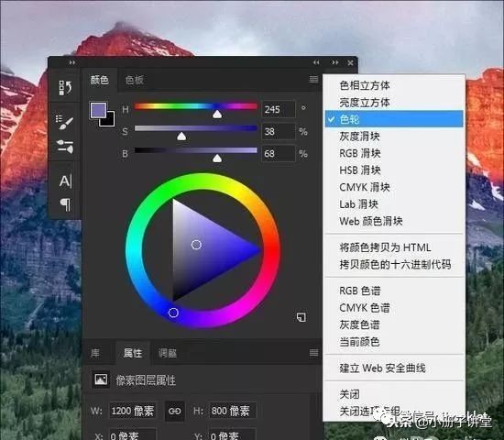Expand panels with right double-arrow
504x440 pixels.
tap(334, 62)
